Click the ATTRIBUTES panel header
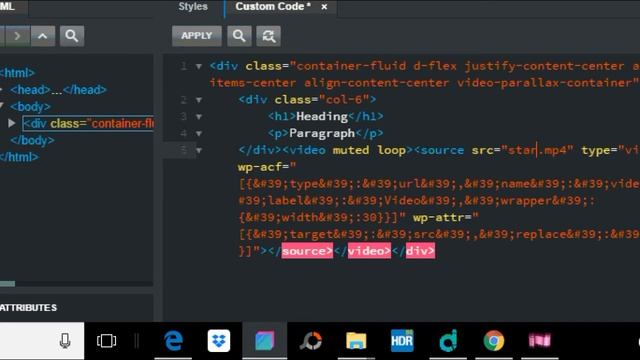This screenshot has width=640, height=360. click(29, 308)
